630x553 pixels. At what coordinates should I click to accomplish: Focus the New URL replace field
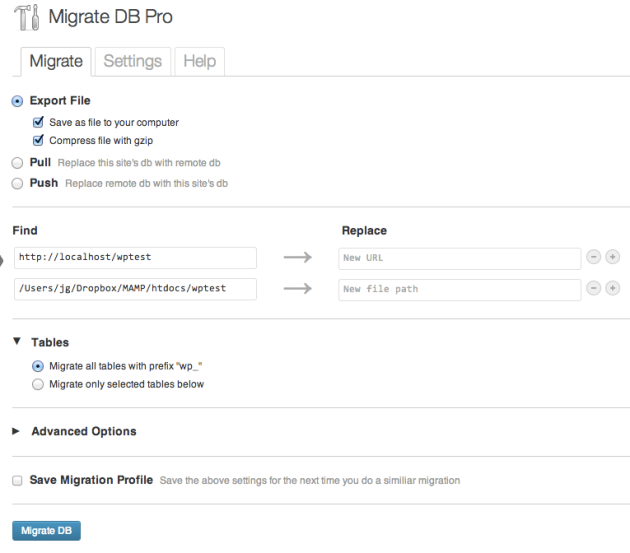459,258
